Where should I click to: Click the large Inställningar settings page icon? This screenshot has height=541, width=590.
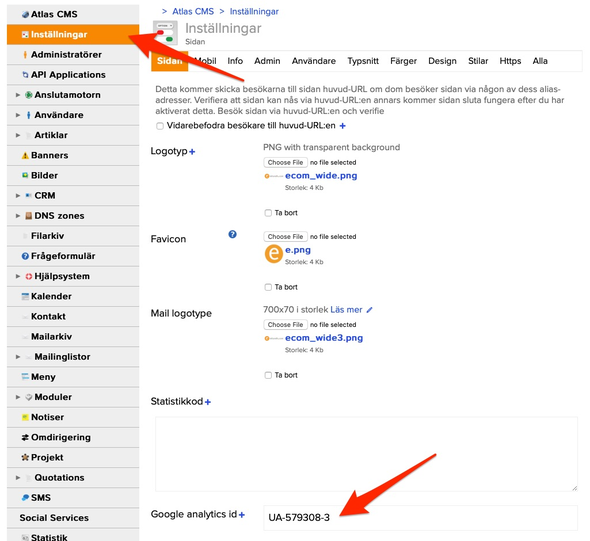(x=165, y=33)
